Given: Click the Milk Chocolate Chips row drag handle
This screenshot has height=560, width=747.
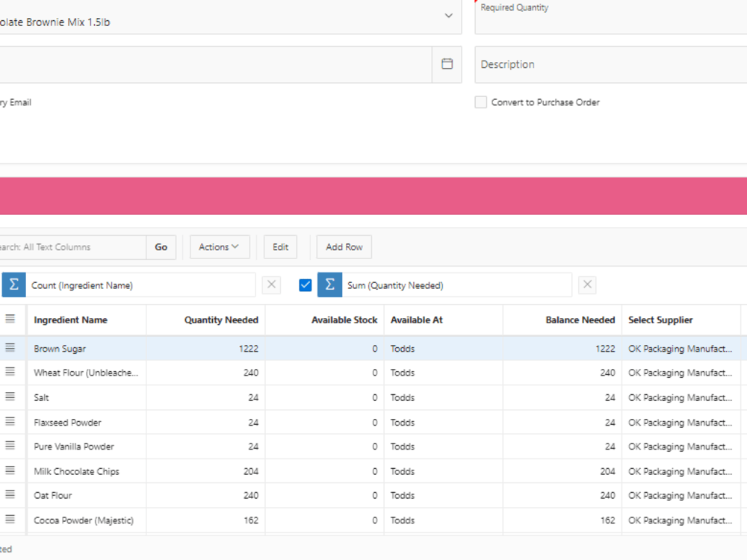Looking at the screenshot, I should coord(12,470).
